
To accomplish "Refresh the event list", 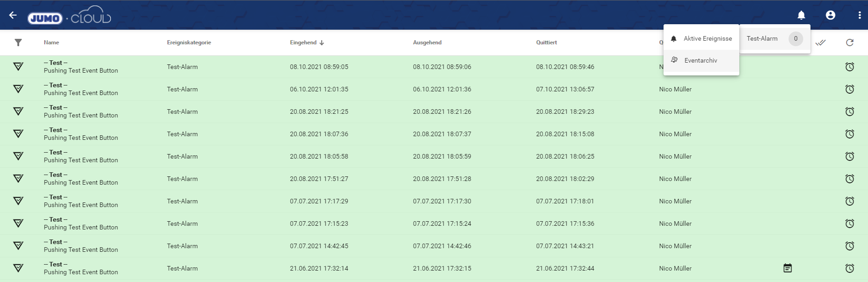I will pos(849,43).
